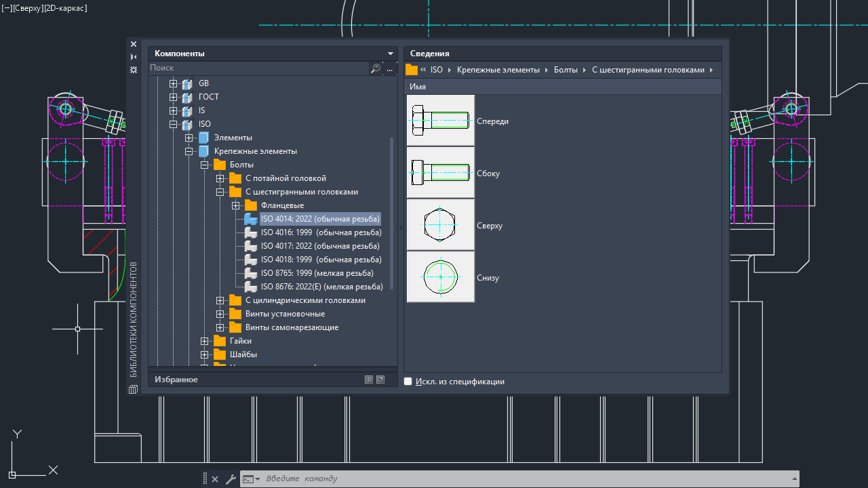This screenshot has width=868, height=488.
Task: Click the Снизу bolt view thumbnail
Action: pos(441,277)
